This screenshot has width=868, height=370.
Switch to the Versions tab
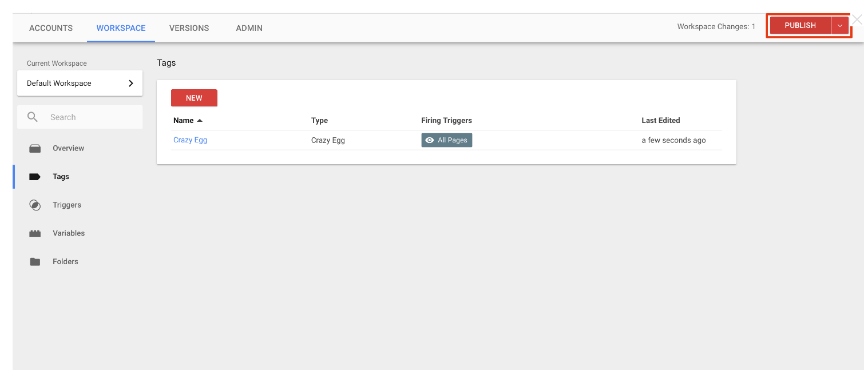[189, 28]
